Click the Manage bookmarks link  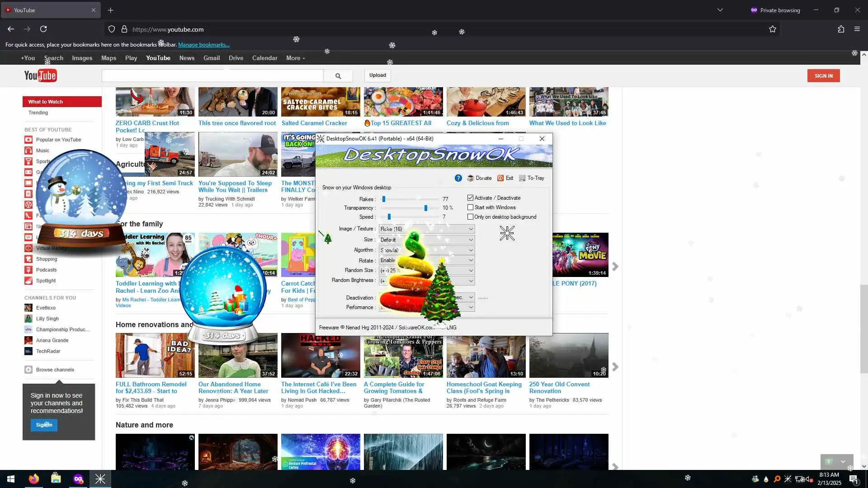(x=204, y=45)
